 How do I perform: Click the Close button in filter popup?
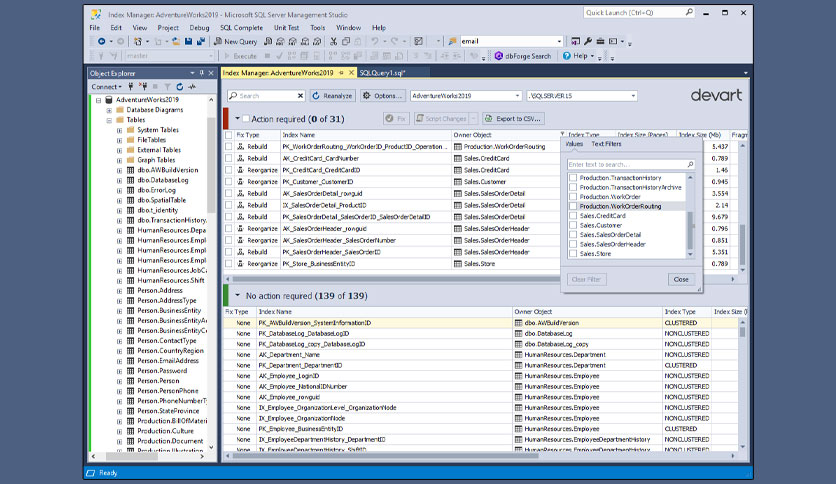[x=681, y=279]
